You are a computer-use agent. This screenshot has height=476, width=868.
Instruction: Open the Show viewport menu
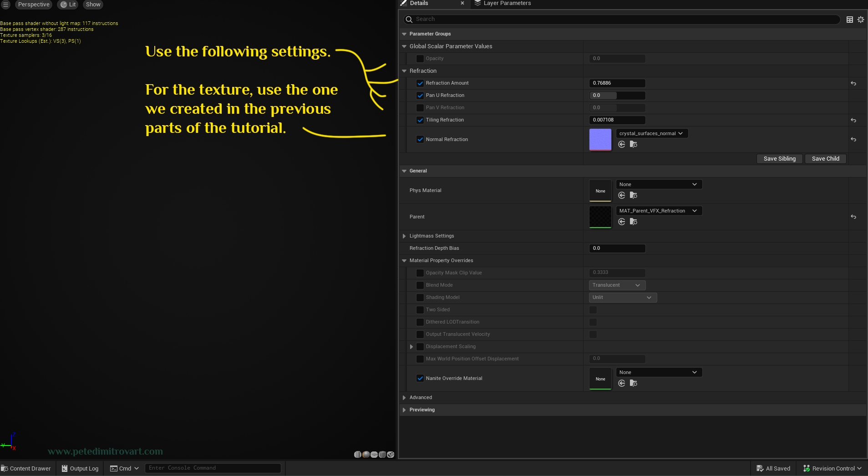point(93,5)
